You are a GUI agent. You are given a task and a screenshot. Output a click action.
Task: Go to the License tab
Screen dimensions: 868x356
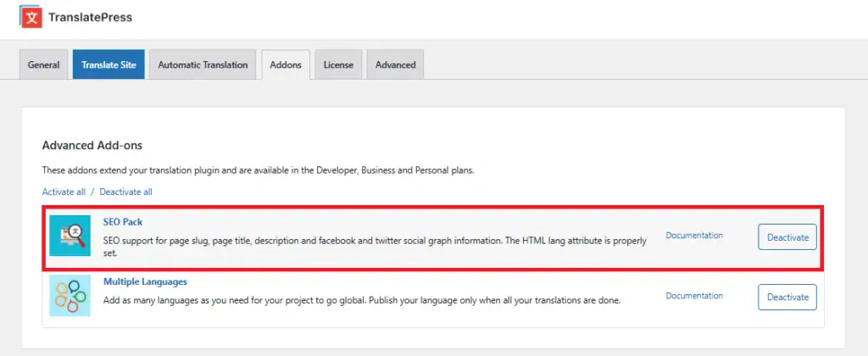pyautogui.click(x=338, y=64)
